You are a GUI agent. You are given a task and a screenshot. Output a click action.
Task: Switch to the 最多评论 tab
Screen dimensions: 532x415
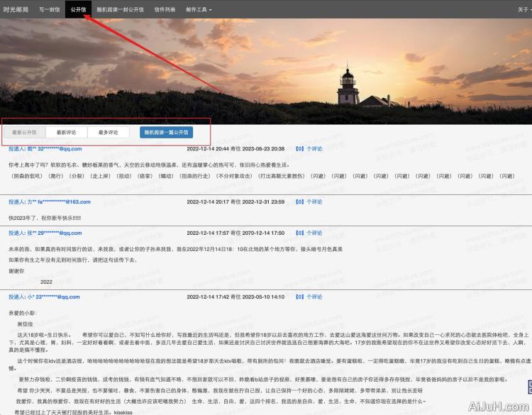point(109,132)
